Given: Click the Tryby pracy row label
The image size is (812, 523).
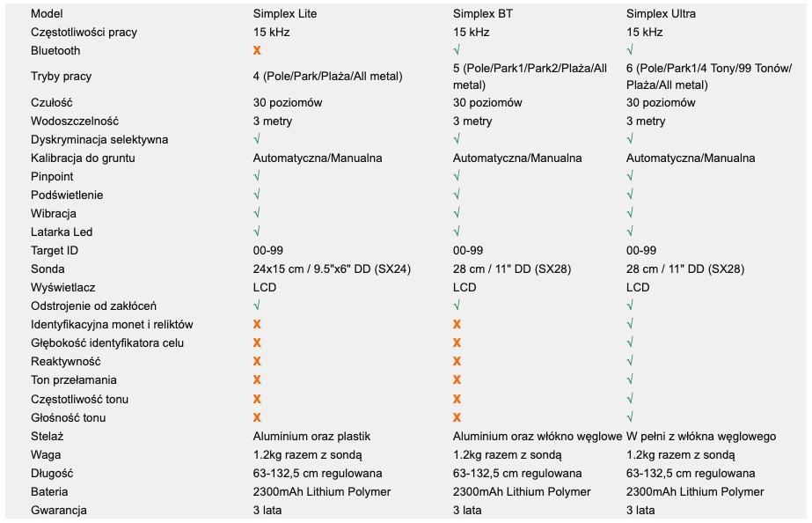Looking at the screenshot, I should click(61, 77).
